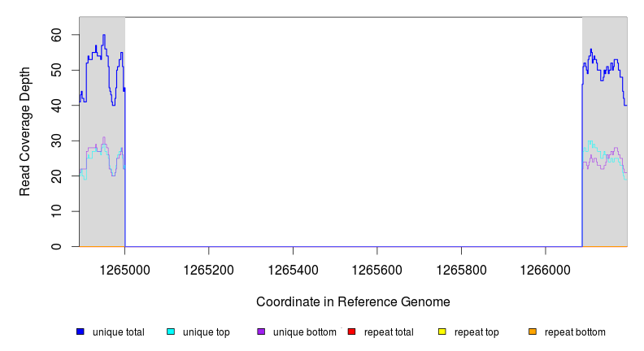Click the "Coordinate in Reference Genome" axis title

point(353,301)
